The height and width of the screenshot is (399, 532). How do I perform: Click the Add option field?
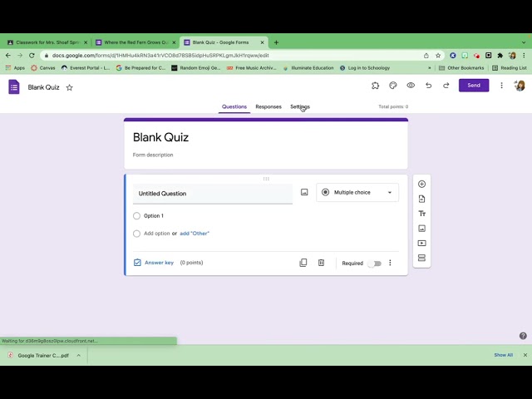(156, 234)
